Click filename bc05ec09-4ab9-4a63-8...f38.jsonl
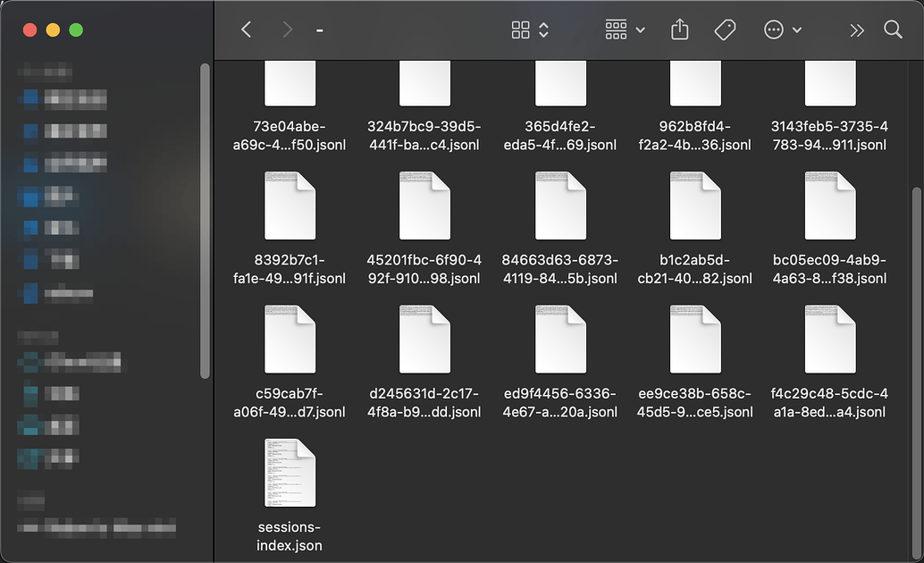924x563 pixels. pos(829,269)
